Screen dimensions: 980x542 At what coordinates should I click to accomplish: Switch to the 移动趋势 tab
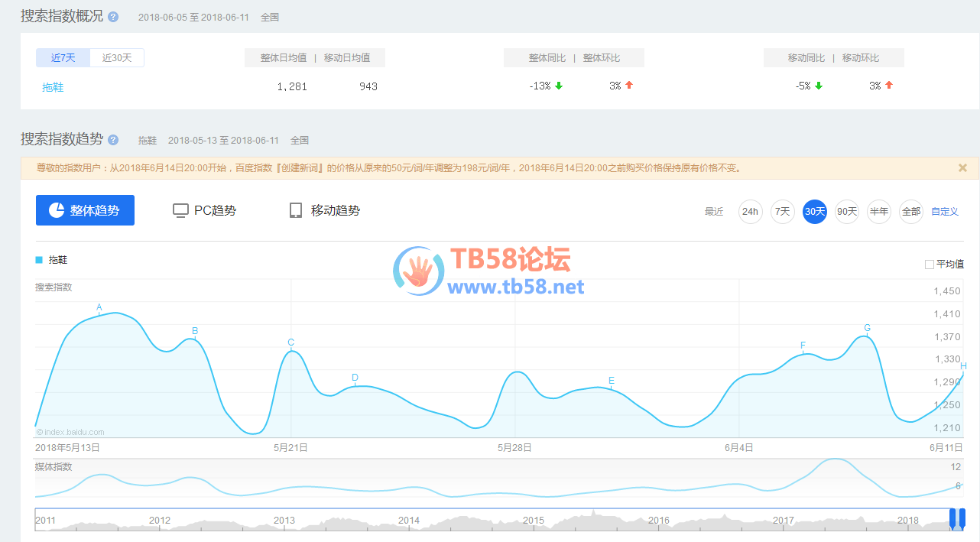(324, 210)
